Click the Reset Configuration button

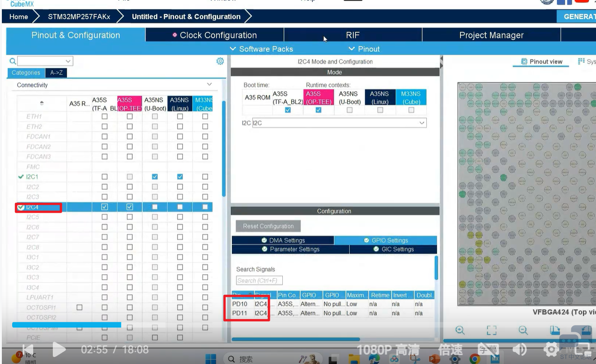click(x=268, y=226)
